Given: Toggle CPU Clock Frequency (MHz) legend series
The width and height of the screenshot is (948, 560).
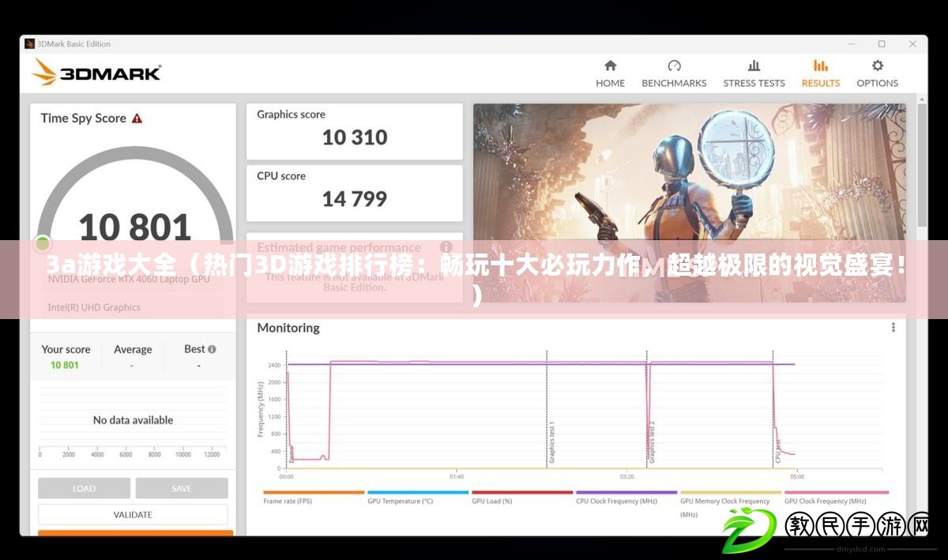Looking at the screenshot, I should (x=626, y=498).
